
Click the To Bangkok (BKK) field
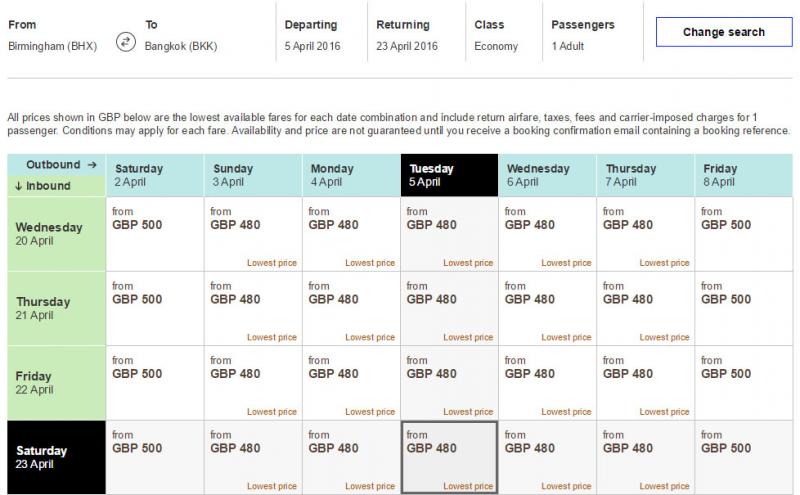tap(181, 35)
